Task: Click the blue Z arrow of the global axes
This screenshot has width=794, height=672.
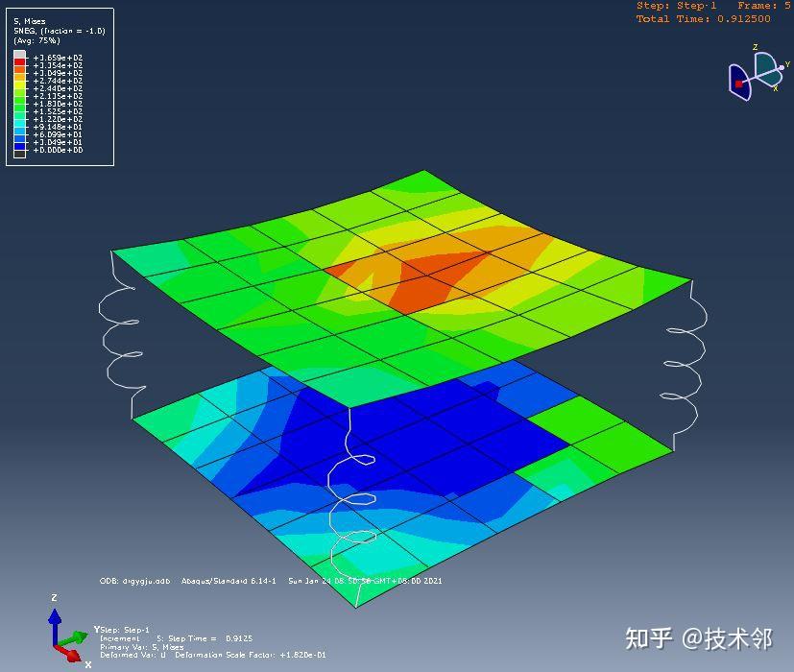Action: (x=55, y=618)
